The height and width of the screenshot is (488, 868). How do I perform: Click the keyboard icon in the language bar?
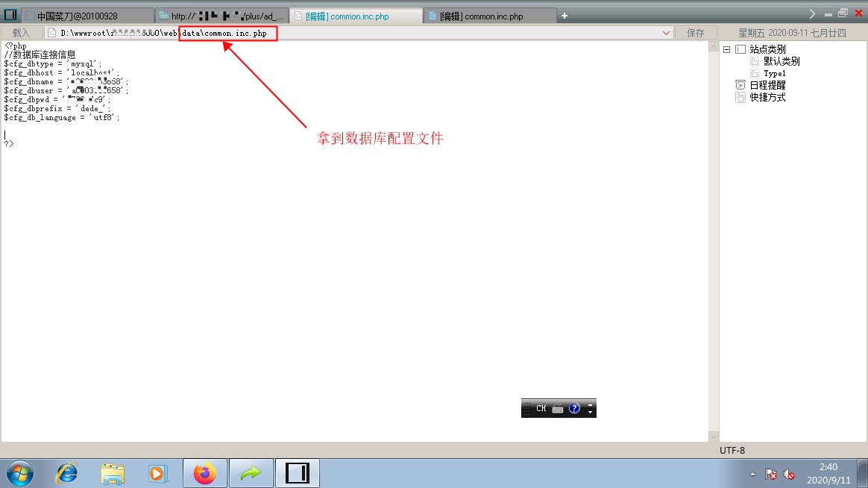(x=558, y=409)
